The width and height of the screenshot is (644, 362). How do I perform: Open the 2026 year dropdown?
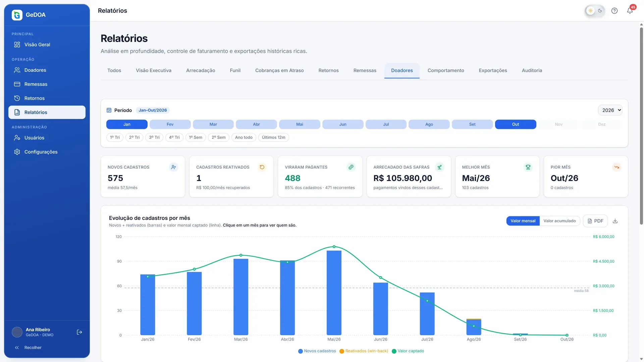610,110
